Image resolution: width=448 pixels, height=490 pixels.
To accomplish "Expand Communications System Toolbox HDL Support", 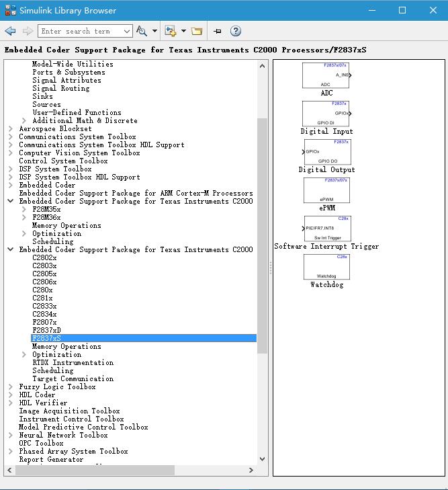I will (x=11, y=145).
